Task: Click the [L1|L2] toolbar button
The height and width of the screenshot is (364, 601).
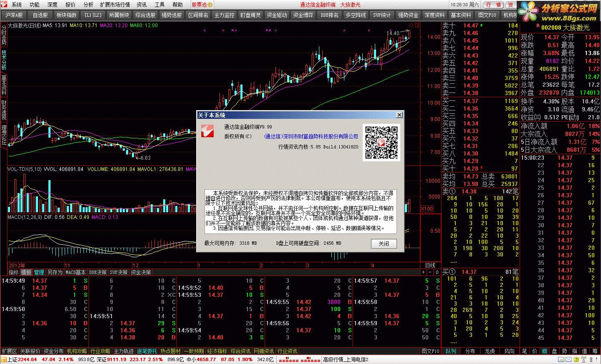Action: 93,15
